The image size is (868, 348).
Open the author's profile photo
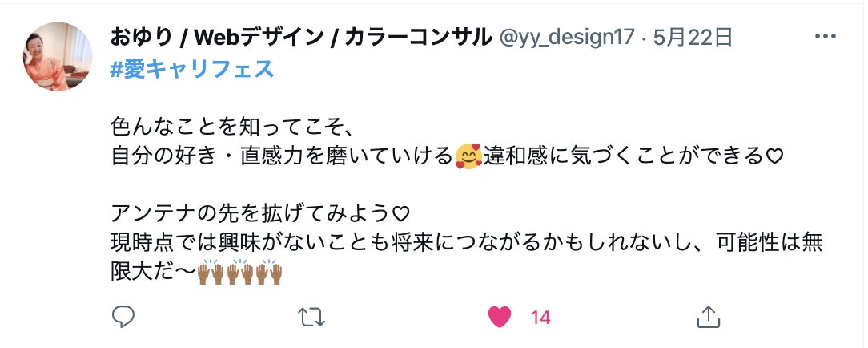tap(56, 56)
